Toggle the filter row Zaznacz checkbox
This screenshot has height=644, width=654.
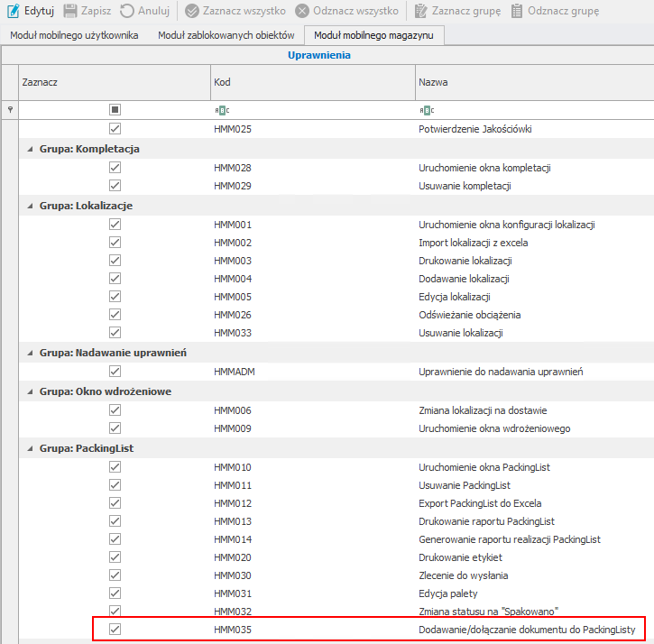coord(115,110)
